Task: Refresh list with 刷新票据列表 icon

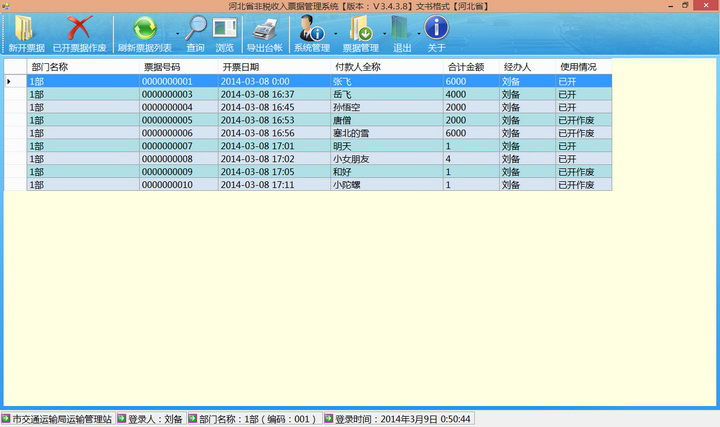Action: pyautogui.click(x=145, y=28)
